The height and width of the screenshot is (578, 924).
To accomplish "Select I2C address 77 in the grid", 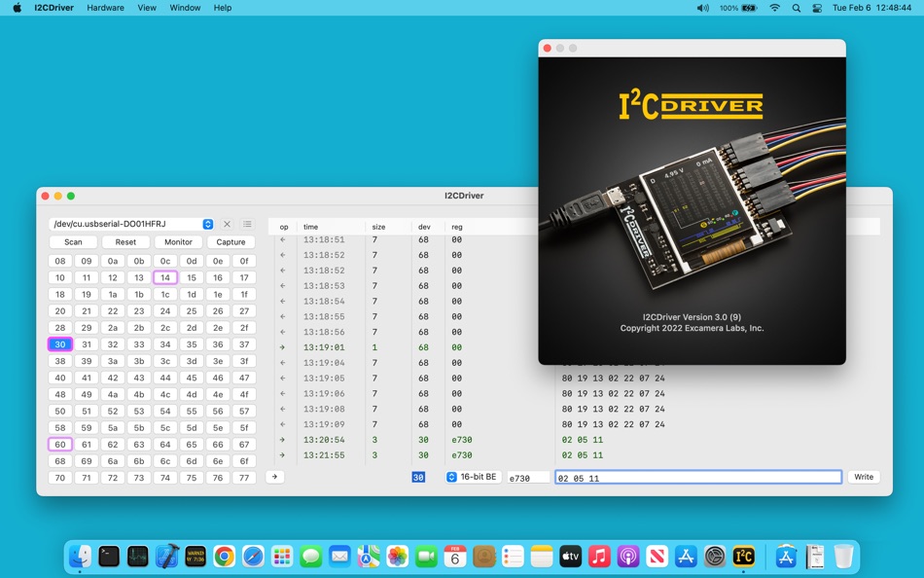I will (x=244, y=478).
